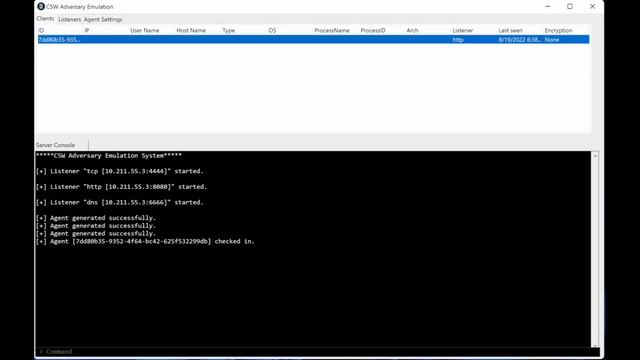
Task: Sort clients by ID column header
Action: point(41,30)
